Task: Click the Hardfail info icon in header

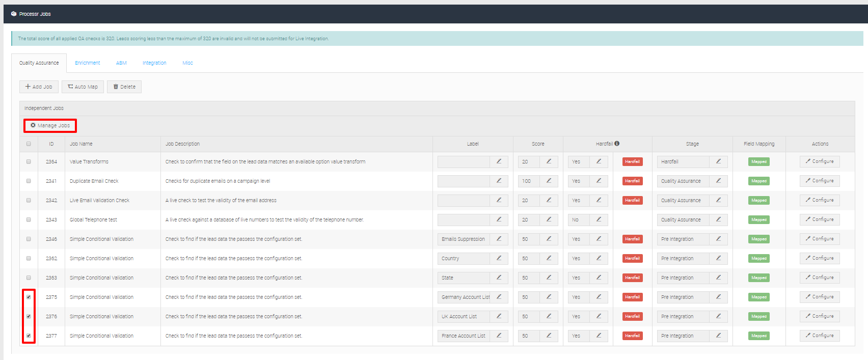Action: click(x=617, y=144)
